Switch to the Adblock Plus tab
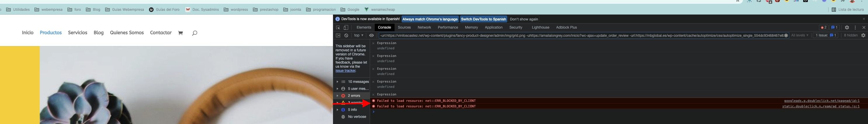This screenshot has width=868, height=124. tap(566, 28)
